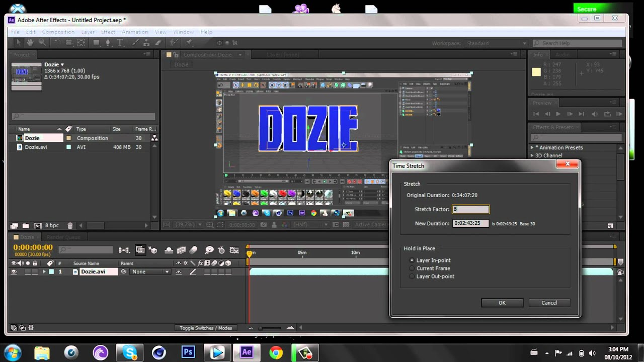Select the Brush tool

pyautogui.click(x=135, y=43)
